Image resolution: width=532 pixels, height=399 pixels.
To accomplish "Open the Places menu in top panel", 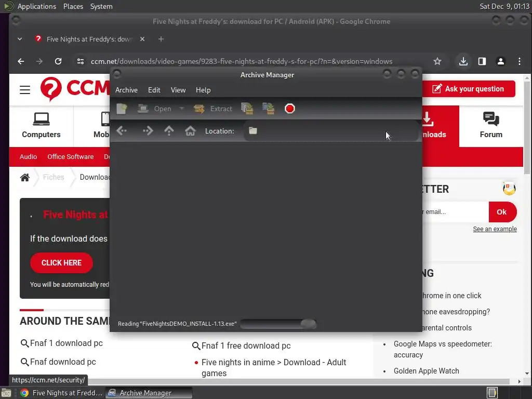I will (73, 6).
